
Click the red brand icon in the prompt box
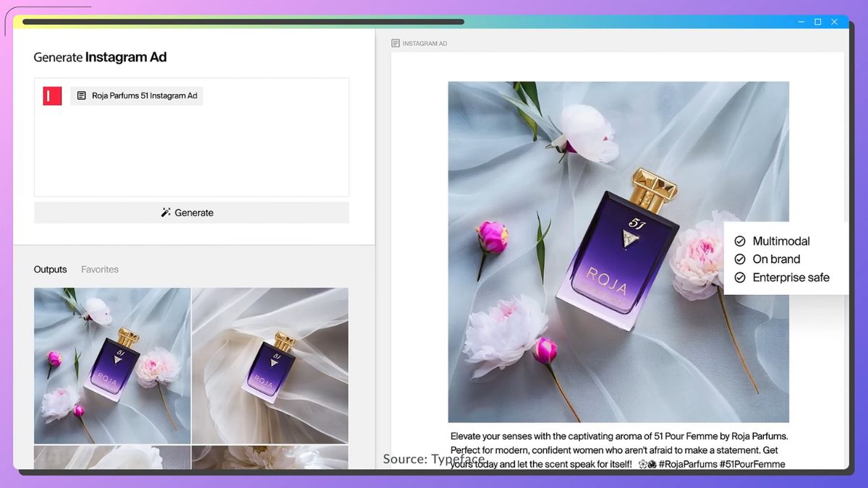[52, 95]
